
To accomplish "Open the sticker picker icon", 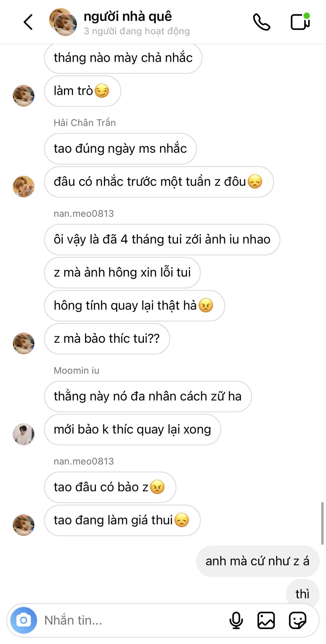I will pyautogui.click(x=297, y=620).
